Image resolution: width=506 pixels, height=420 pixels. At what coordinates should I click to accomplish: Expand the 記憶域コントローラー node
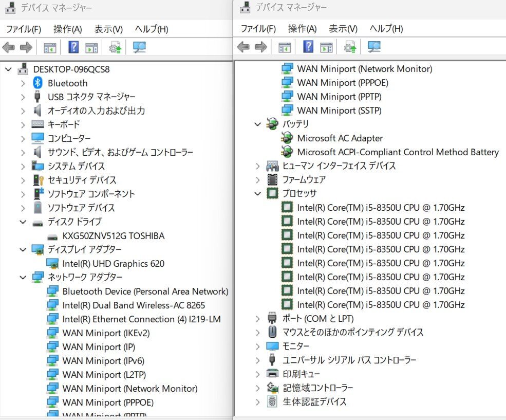(x=257, y=388)
